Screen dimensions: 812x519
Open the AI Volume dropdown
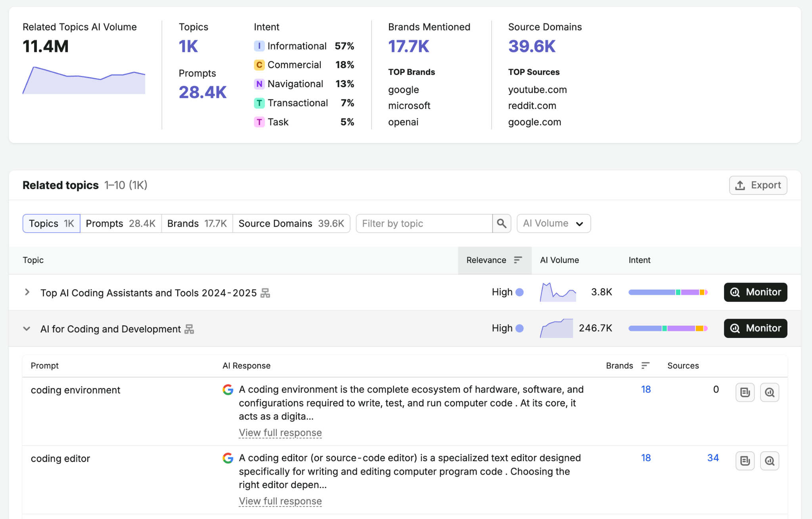click(x=553, y=223)
